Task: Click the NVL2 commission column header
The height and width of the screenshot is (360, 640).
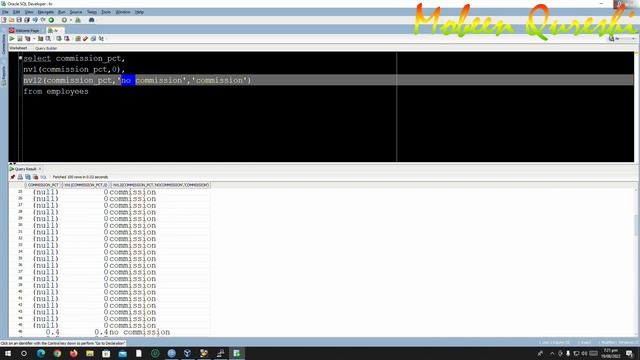Action: point(161,185)
